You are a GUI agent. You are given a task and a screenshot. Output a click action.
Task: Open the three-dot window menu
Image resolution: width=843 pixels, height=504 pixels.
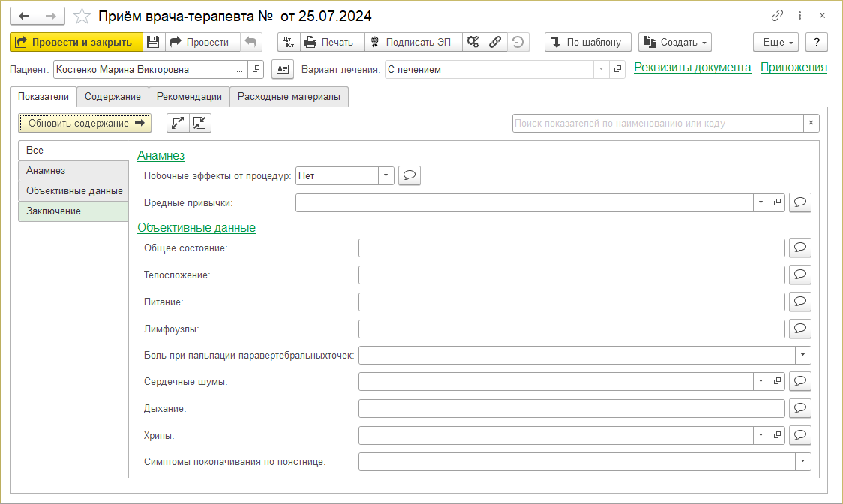(799, 16)
